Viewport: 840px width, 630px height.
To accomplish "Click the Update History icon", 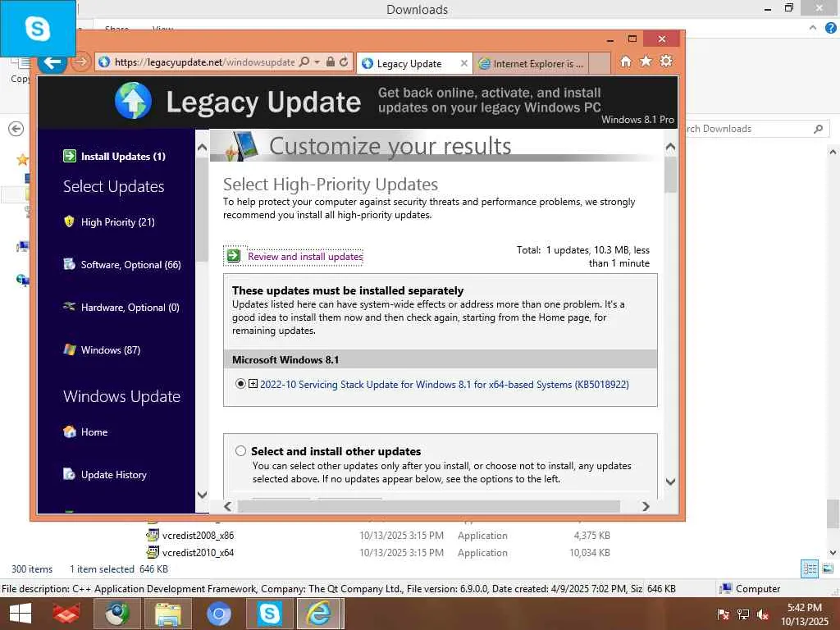I will pos(69,473).
